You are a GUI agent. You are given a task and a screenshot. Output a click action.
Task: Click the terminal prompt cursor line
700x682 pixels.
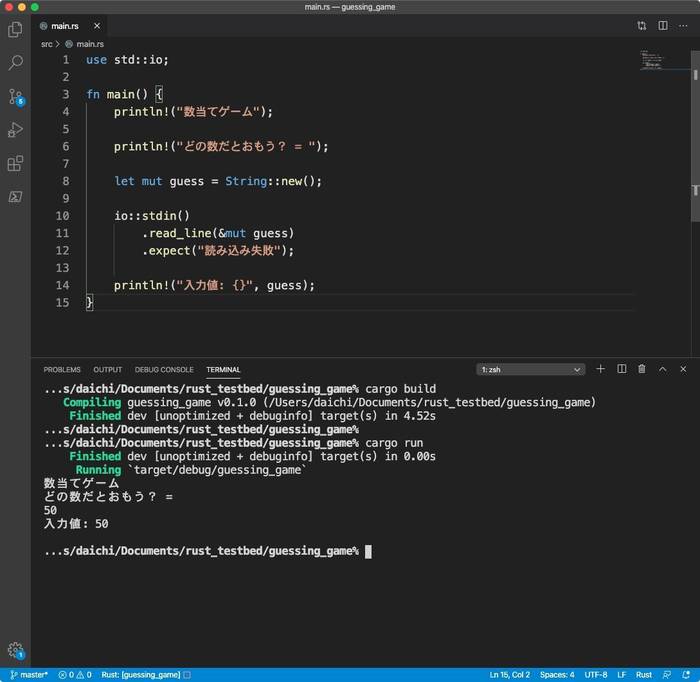coord(208,551)
